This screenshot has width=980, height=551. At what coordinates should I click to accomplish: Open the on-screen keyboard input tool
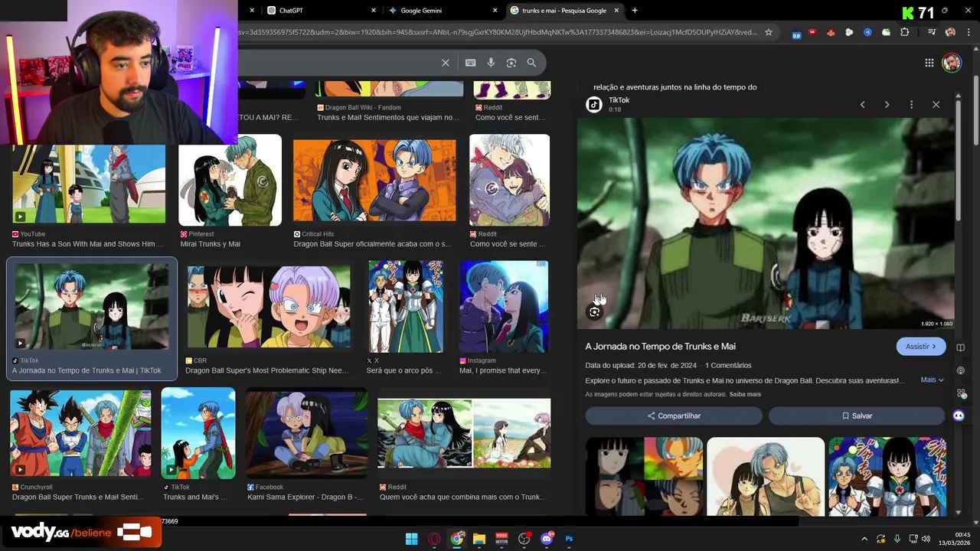tap(470, 63)
